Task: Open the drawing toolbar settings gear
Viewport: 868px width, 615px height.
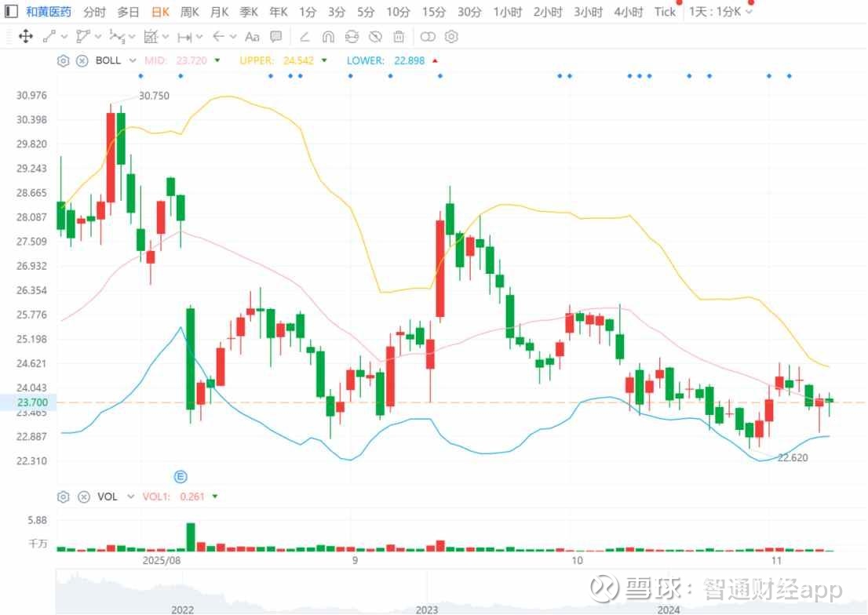Action: [x=452, y=37]
